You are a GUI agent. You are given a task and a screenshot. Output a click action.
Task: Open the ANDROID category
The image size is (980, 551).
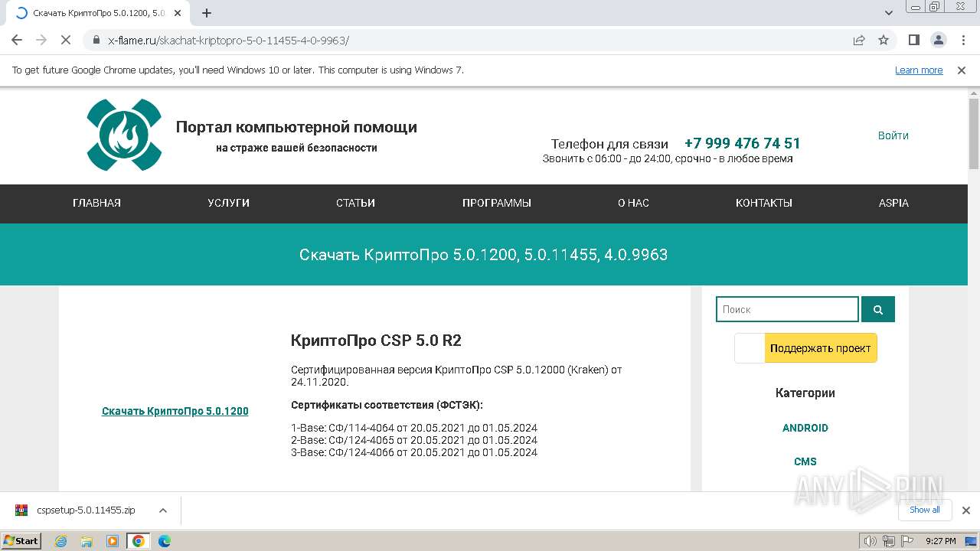tap(805, 428)
